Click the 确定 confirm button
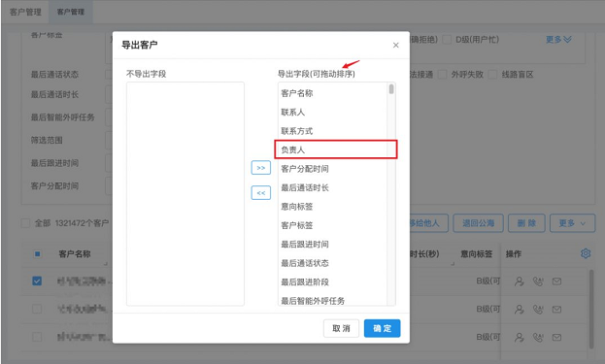The width and height of the screenshot is (605, 364). (382, 328)
